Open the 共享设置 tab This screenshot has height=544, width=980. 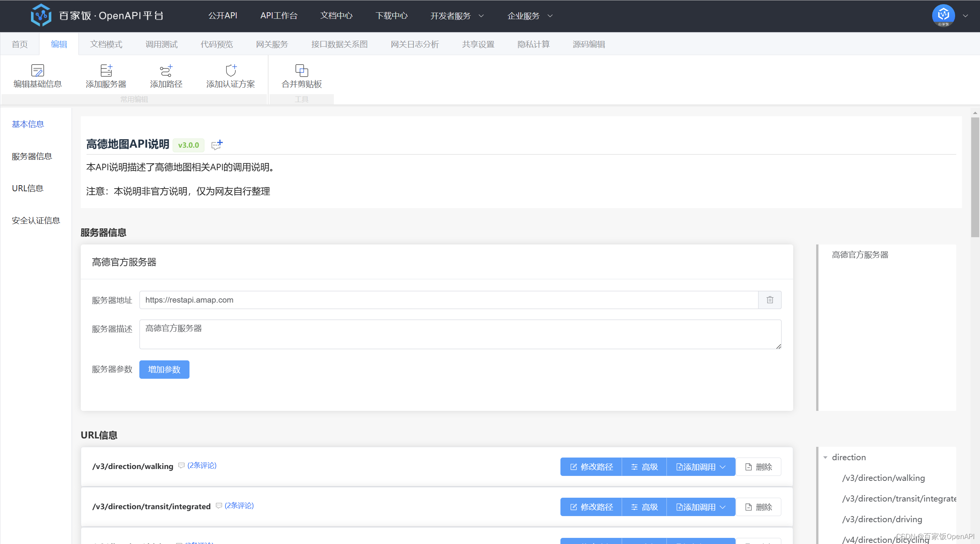(478, 44)
